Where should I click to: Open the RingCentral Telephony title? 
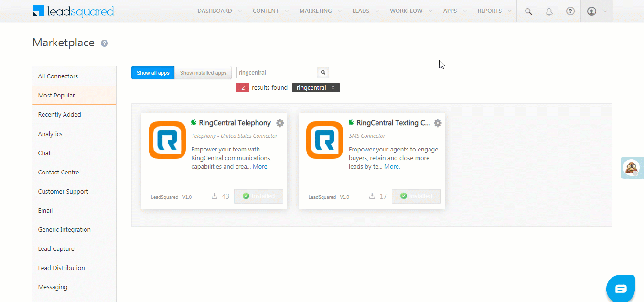click(x=235, y=123)
